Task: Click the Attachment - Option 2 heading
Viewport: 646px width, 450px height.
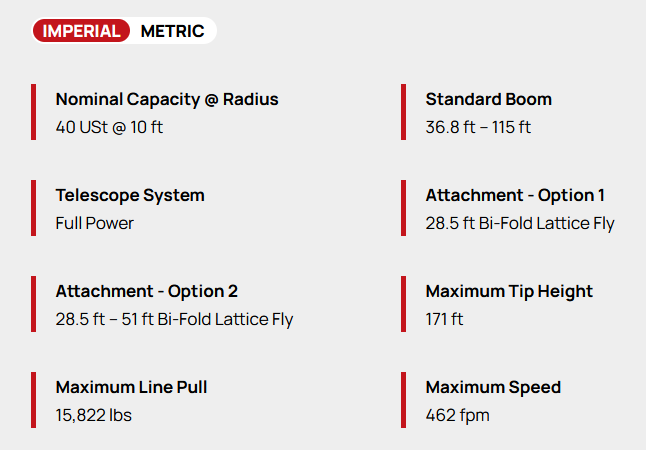Action: tap(147, 291)
